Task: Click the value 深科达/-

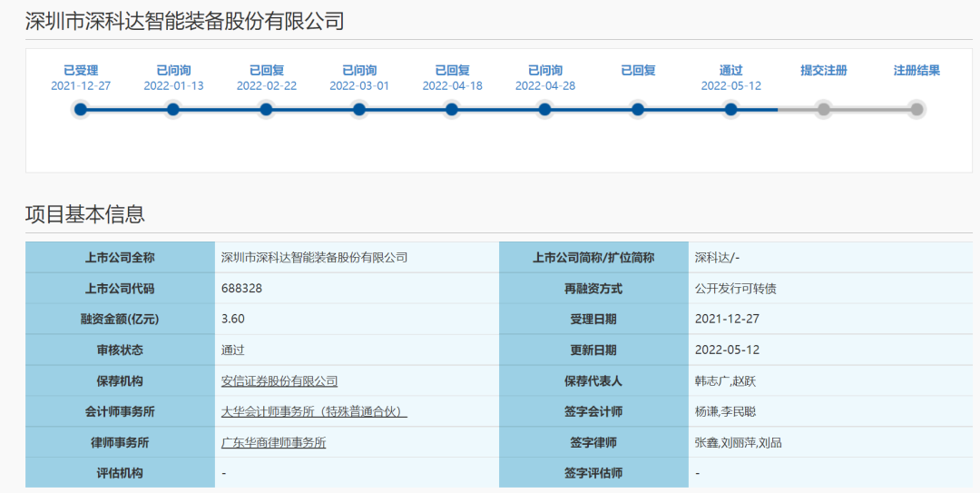Action: tap(718, 257)
